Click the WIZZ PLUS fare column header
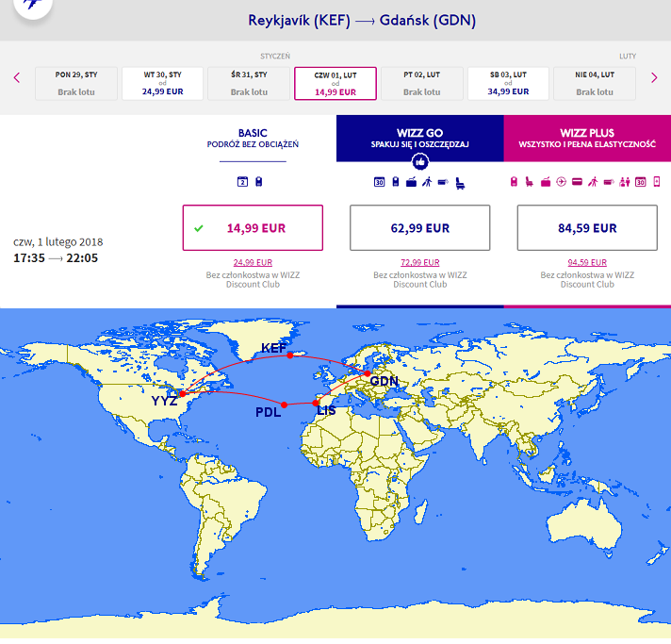The height and width of the screenshot is (644, 671). coord(587,139)
